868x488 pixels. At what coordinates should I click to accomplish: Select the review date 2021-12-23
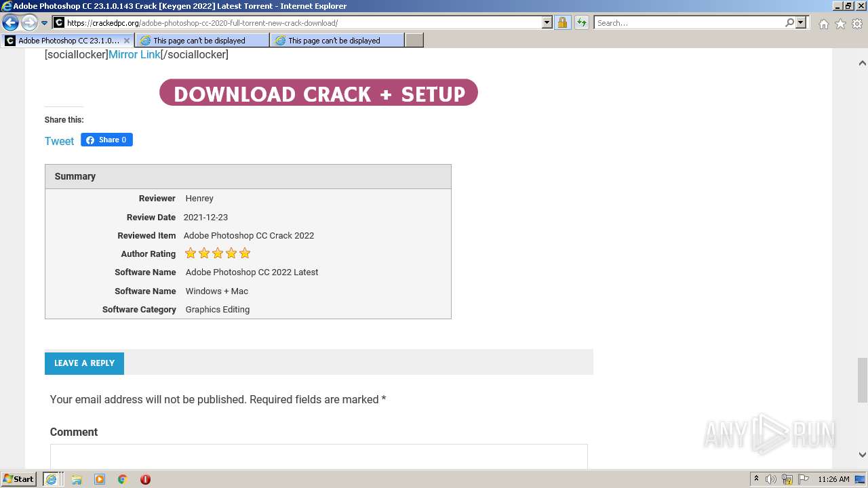tap(205, 218)
